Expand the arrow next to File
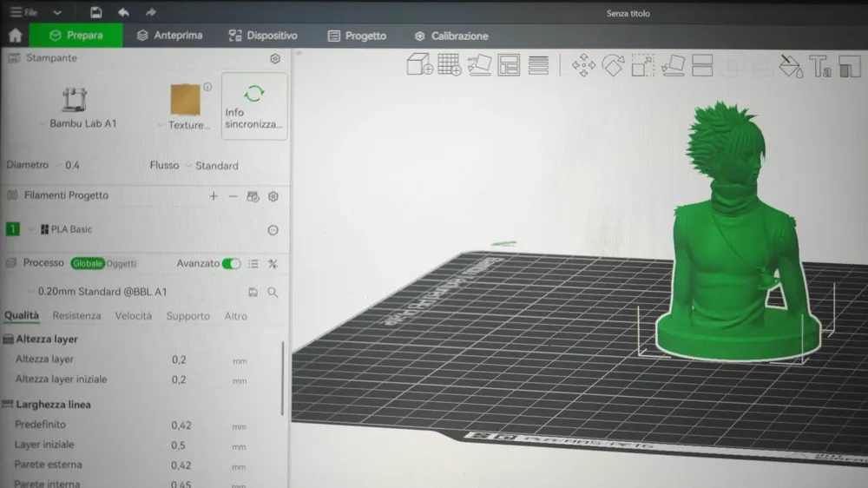868x488 pixels. point(57,12)
